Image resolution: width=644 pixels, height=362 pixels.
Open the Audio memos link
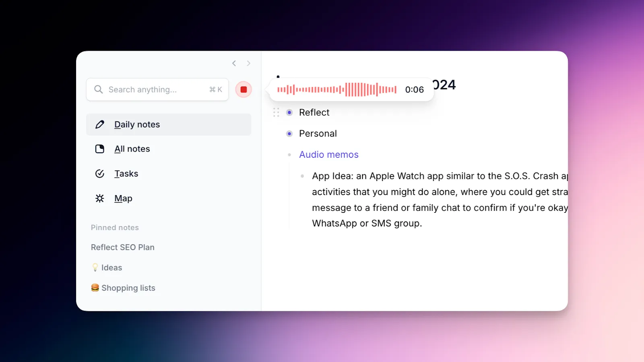(x=328, y=154)
